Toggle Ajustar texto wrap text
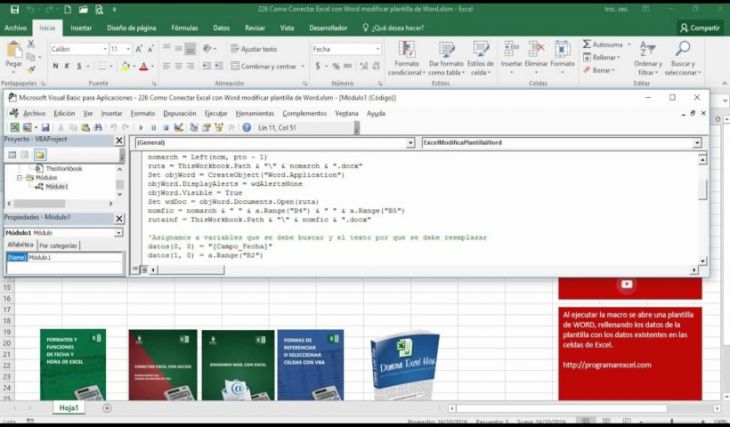Screen dimensions: 730x427 tap(254, 49)
